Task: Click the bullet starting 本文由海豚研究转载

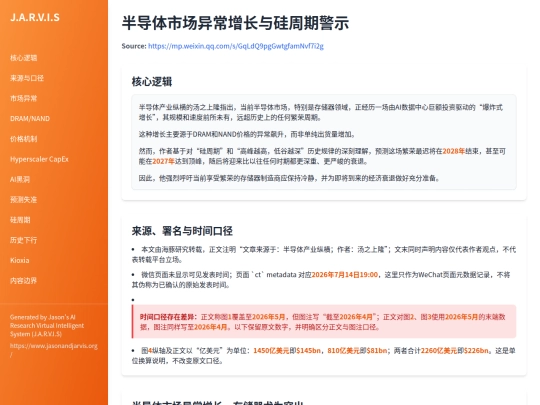Action: click(x=324, y=255)
